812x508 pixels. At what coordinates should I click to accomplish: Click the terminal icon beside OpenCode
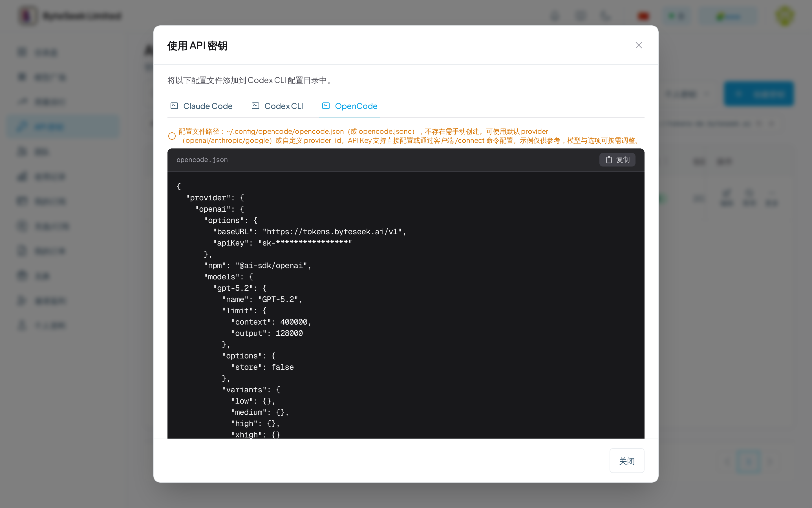pyautogui.click(x=326, y=106)
